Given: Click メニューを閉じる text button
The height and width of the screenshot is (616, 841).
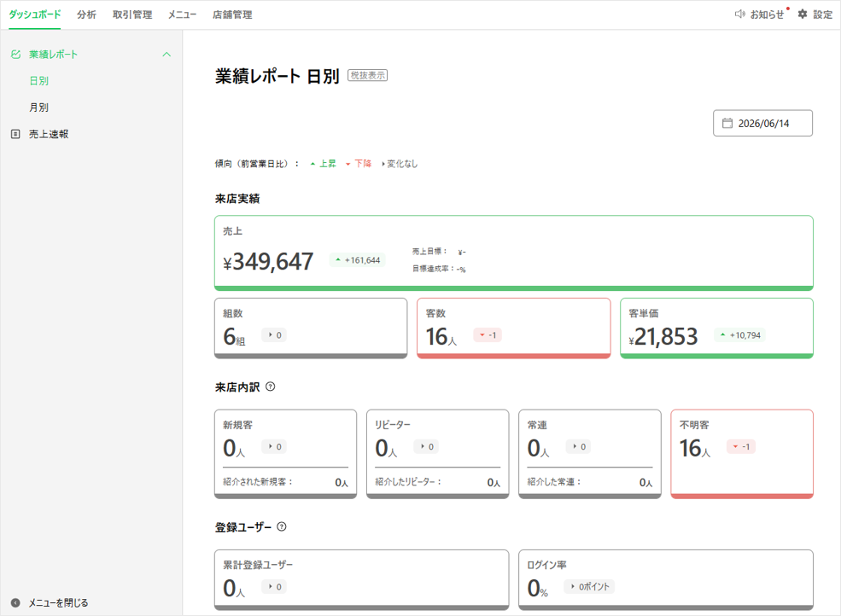Looking at the screenshot, I should 58,602.
